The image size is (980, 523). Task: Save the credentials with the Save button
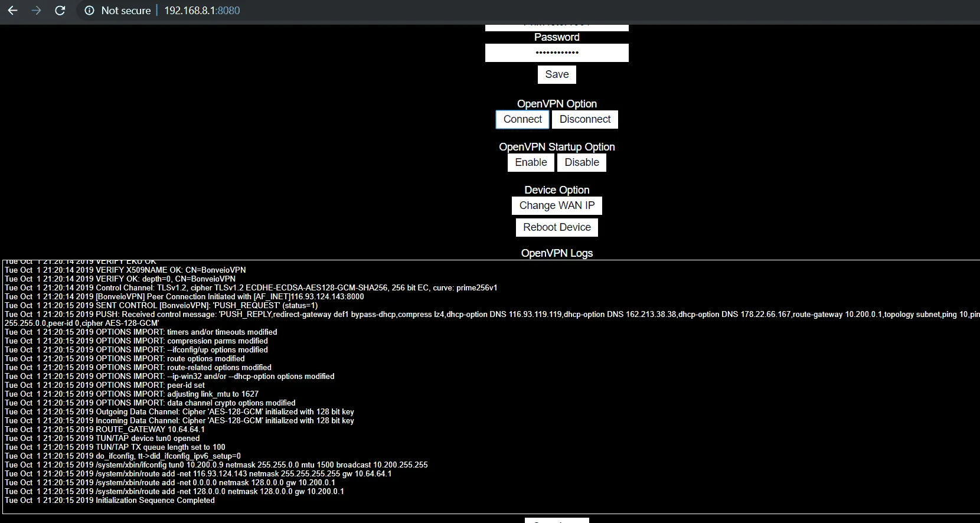[557, 74]
